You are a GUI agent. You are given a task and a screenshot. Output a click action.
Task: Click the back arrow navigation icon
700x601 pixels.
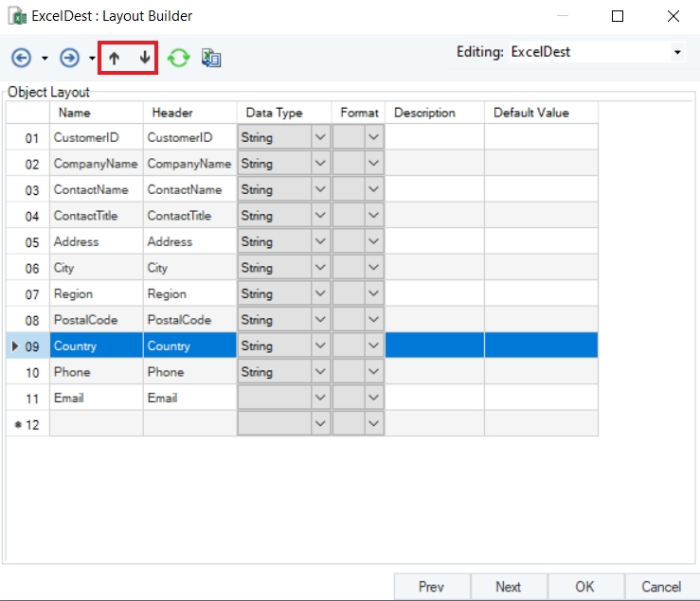[21, 58]
